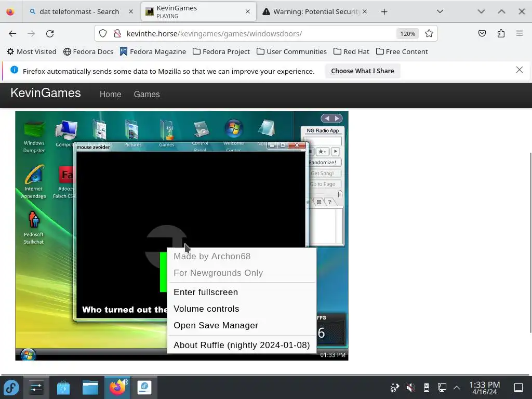532x399 pixels.
Task: Go to Home in site navbar
Action: [x=110, y=95]
